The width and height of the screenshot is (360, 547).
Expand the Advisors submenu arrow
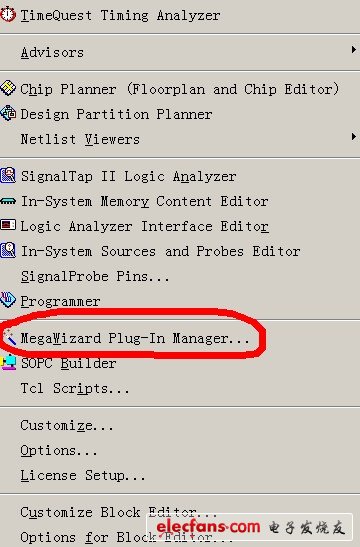(x=354, y=50)
